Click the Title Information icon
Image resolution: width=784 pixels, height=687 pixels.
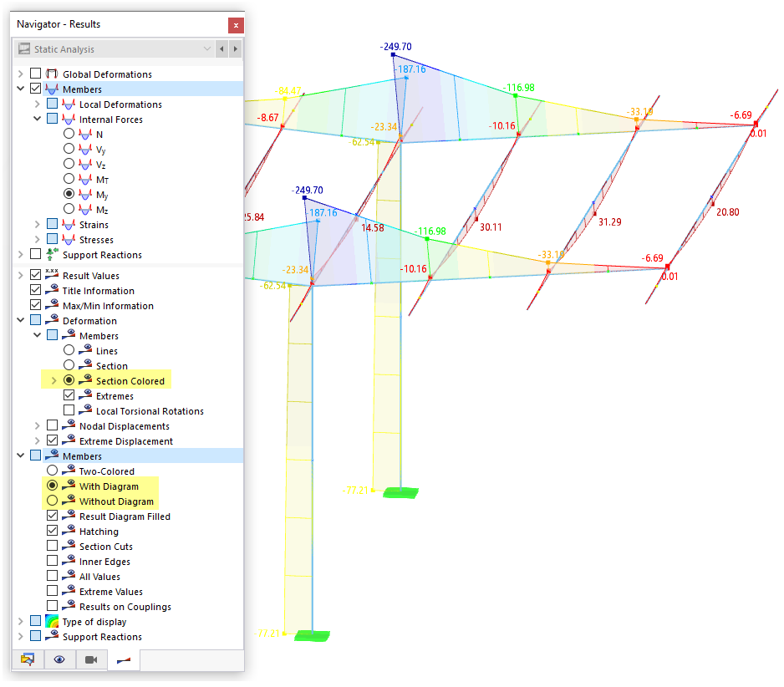pyautogui.click(x=52, y=289)
